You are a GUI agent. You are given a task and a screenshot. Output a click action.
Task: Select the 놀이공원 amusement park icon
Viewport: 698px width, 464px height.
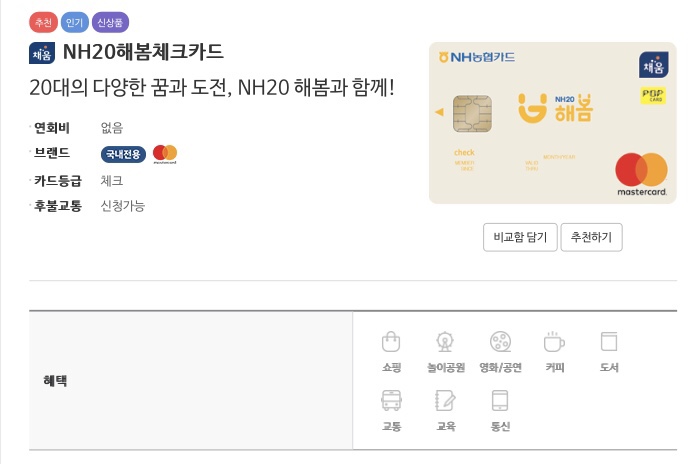coord(446,342)
